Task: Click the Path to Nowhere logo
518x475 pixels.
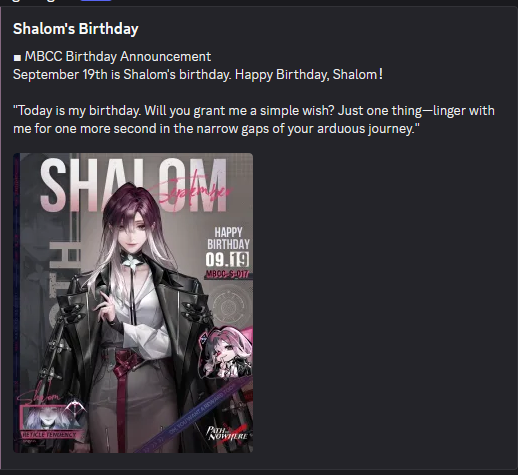Action: [227, 433]
